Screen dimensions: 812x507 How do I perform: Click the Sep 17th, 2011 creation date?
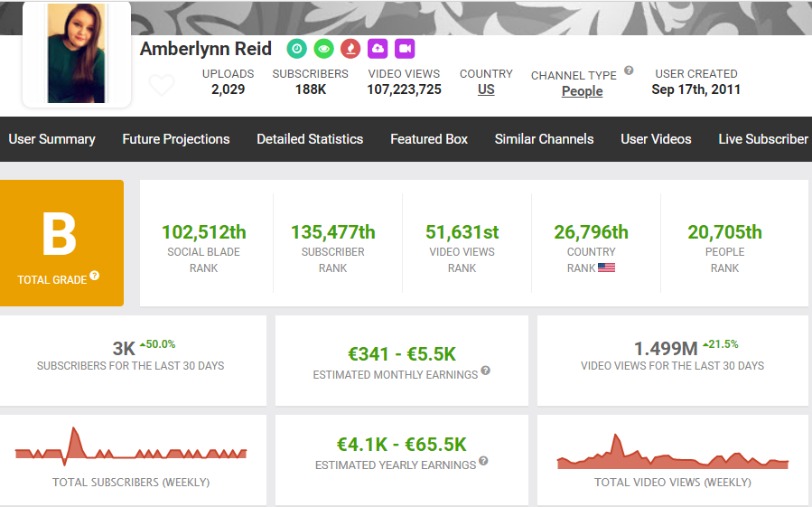[696, 89]
